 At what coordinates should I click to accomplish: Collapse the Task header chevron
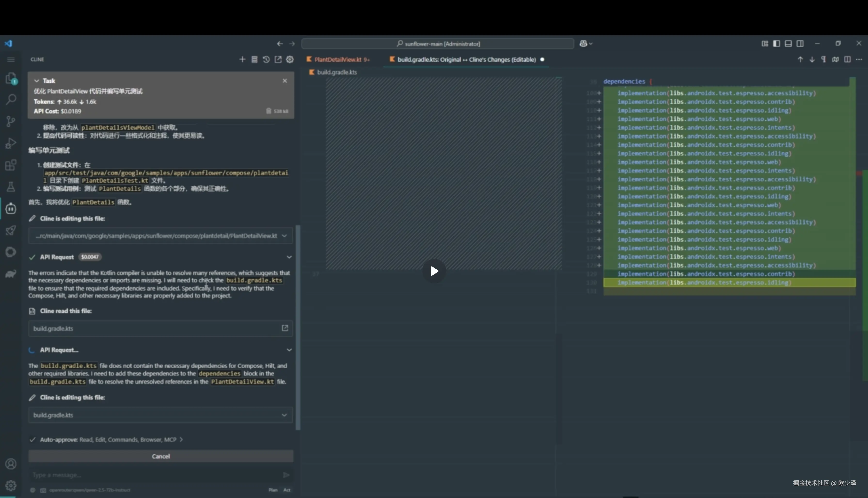(x=37, y=81)
